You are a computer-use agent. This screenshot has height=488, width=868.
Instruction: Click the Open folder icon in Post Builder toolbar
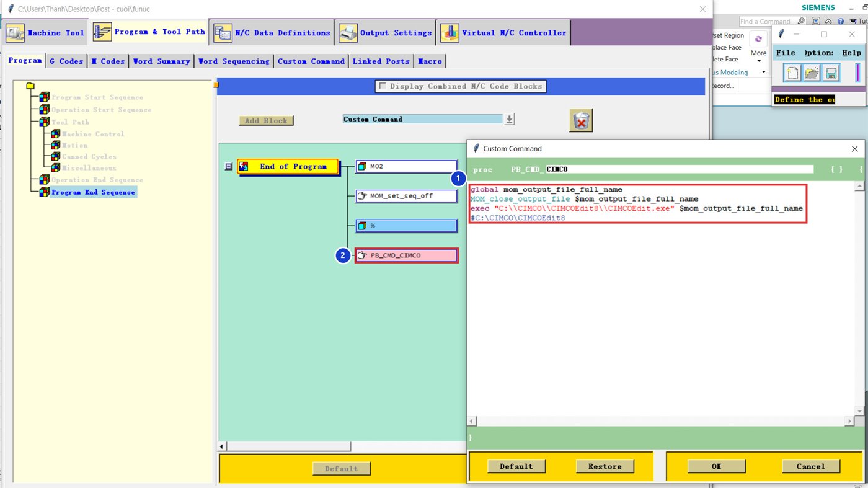[812, 73]
